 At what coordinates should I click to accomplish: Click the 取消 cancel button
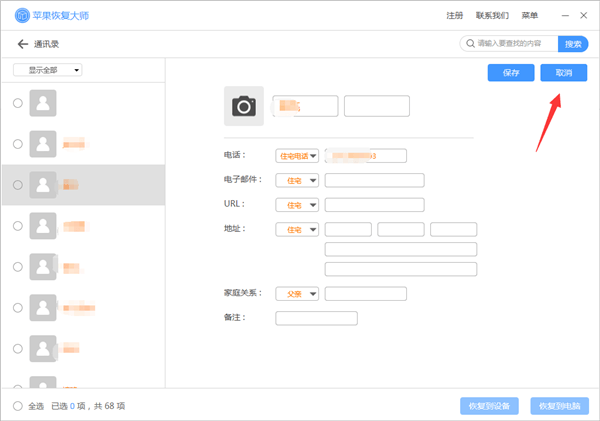click(x=563, y=73)
